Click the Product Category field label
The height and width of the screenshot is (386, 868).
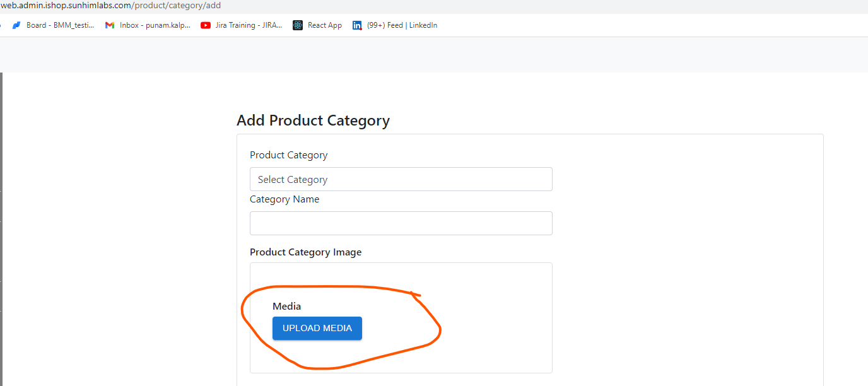coord(288,155)
